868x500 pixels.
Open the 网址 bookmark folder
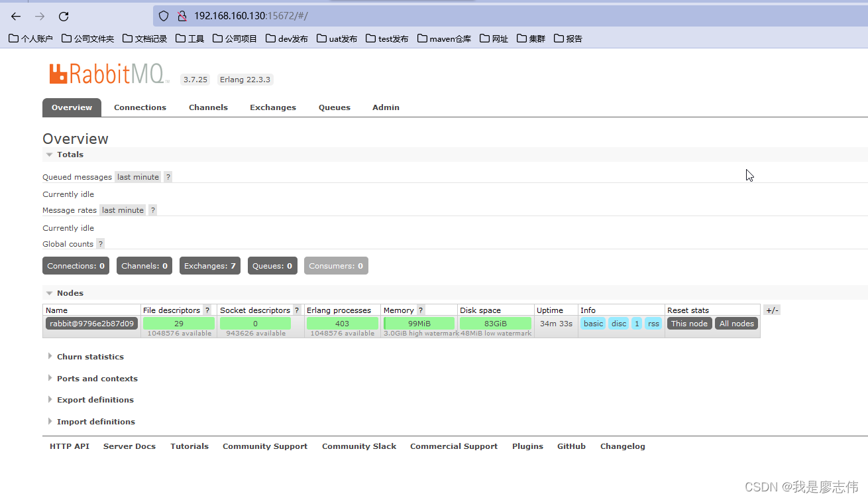(494, 38)
